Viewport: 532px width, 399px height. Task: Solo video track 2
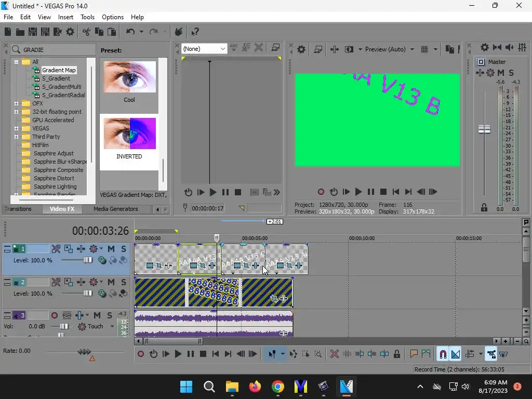coord(124,282)
